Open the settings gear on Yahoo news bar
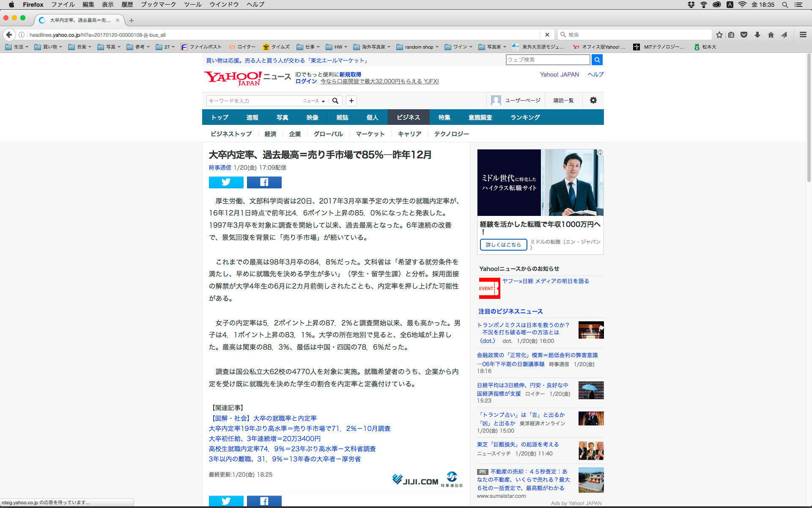This screenshot has width=812, height=508. pyautogui.click(x=593, y=100)
